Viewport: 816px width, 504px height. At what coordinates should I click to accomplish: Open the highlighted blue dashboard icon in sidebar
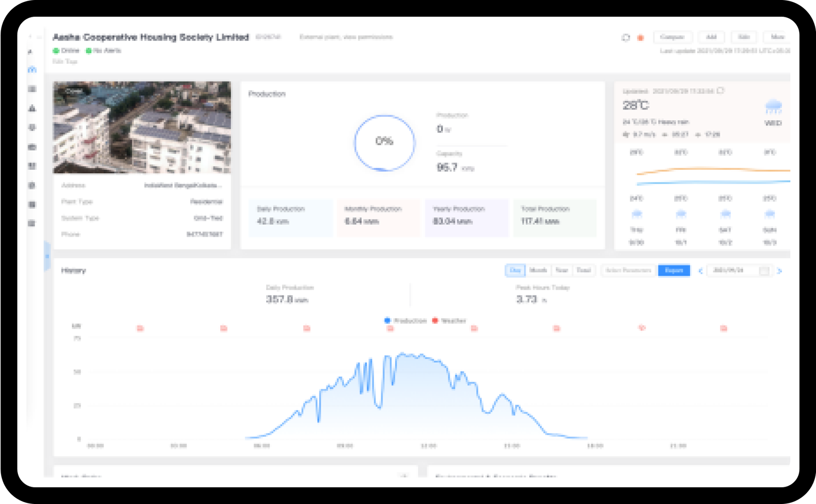click(x=32, y=69)
